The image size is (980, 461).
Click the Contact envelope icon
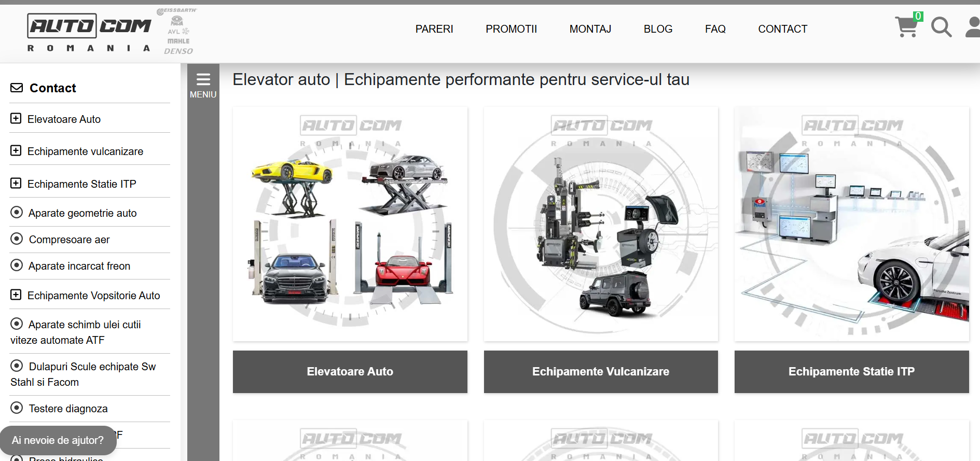point(17,88)
